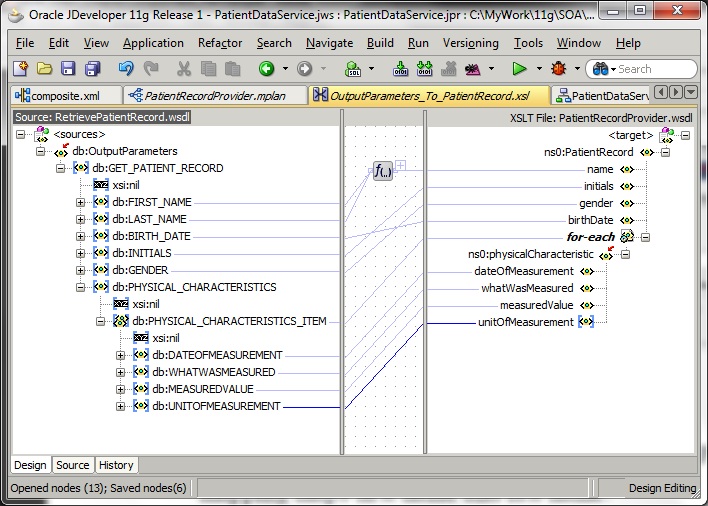Open dropdown arrow next to Run button

[539, 69]
